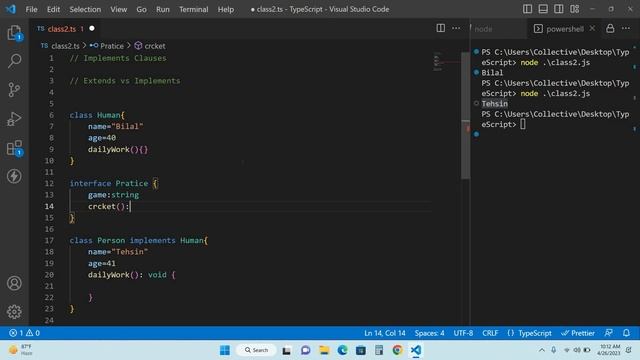Open the Accounts icon
This screenshot has width=640, height=360.
coord(14,283)
